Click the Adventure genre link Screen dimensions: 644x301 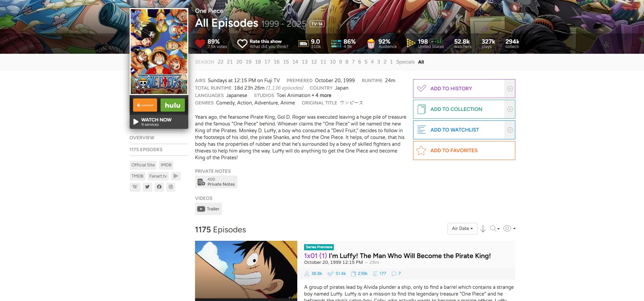pyautogui.click(x=266, y=103)
